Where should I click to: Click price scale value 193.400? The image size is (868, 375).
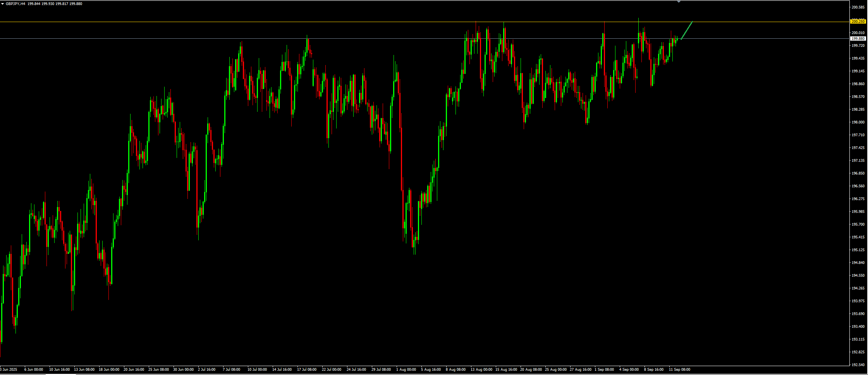(858, 327)
